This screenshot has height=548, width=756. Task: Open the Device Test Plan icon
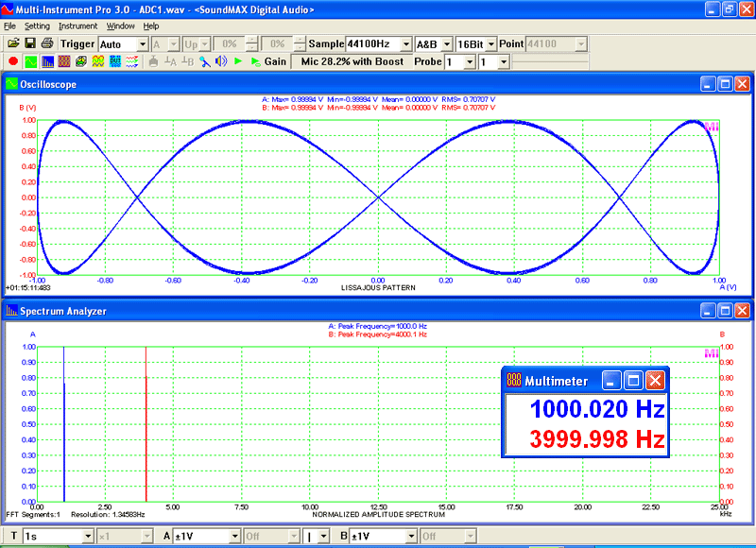(x=113, y=60)
